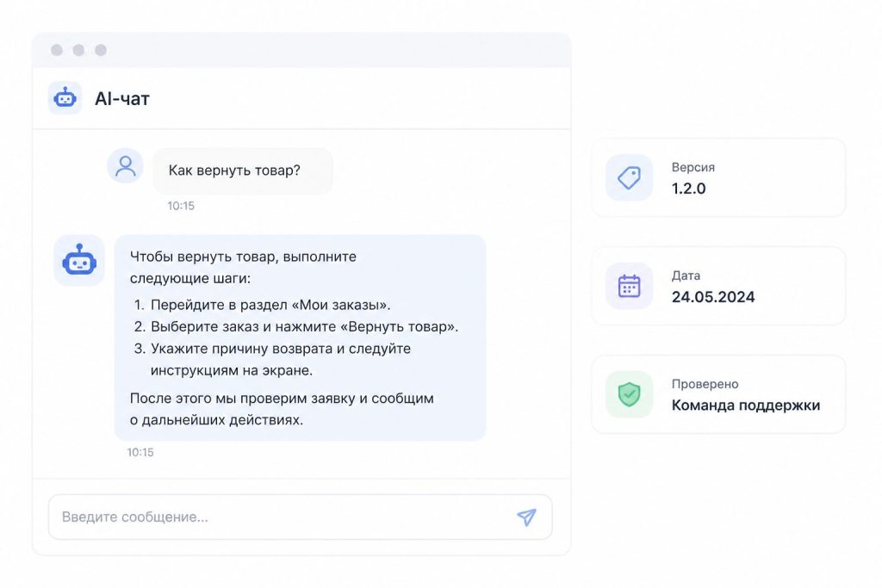882x588 pixels.
Task: Click the line 'о дальнейших действиях.'
Action: point(216,420)
